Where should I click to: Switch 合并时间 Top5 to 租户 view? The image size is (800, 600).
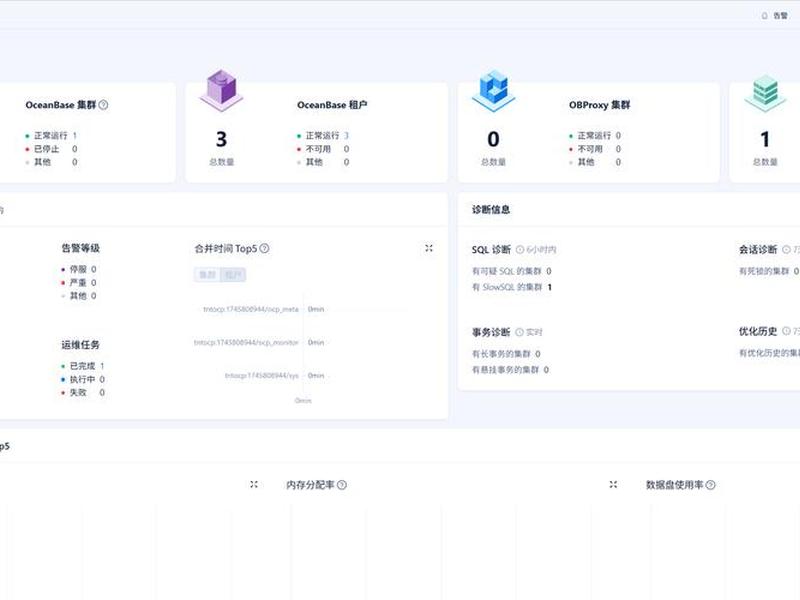click(233, 274)
